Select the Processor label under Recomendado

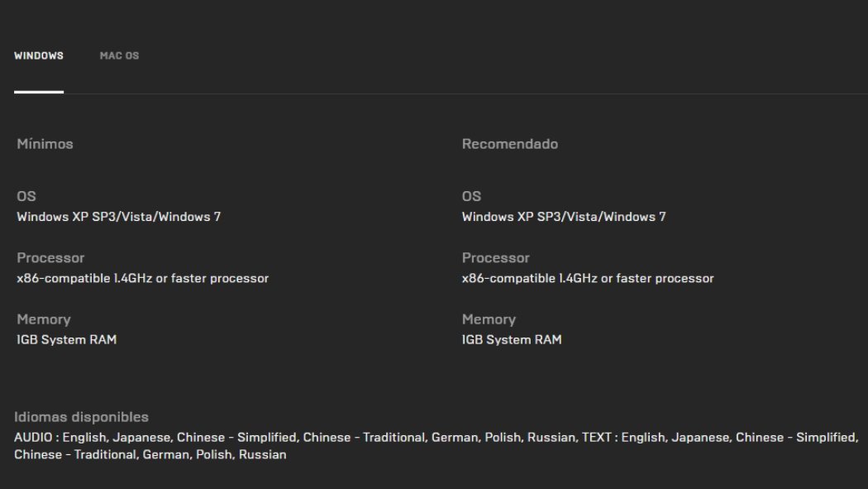point(495,257)
